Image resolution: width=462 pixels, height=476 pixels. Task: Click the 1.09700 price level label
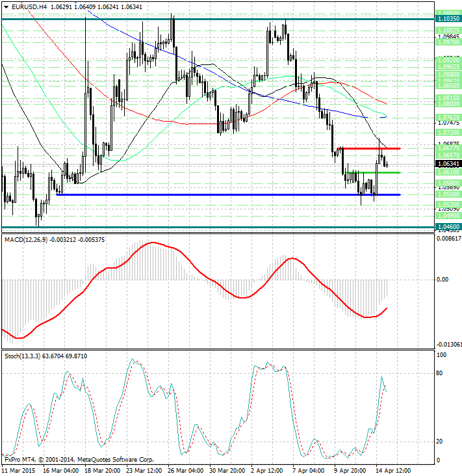(448, 42)
